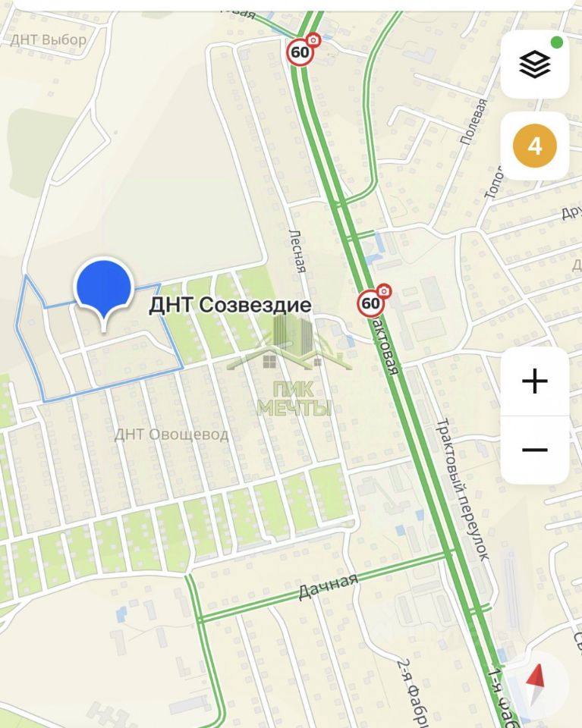This screenshot has width=582, height=728.
Task: Open the map layers button
Action: tap(535, 64)
